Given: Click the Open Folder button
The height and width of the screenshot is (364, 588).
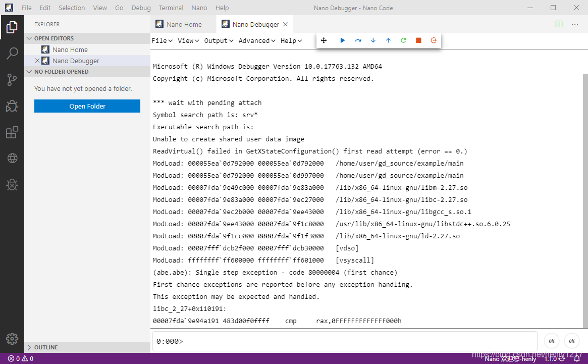Looking at the screenshot, I should pos(87,106).
